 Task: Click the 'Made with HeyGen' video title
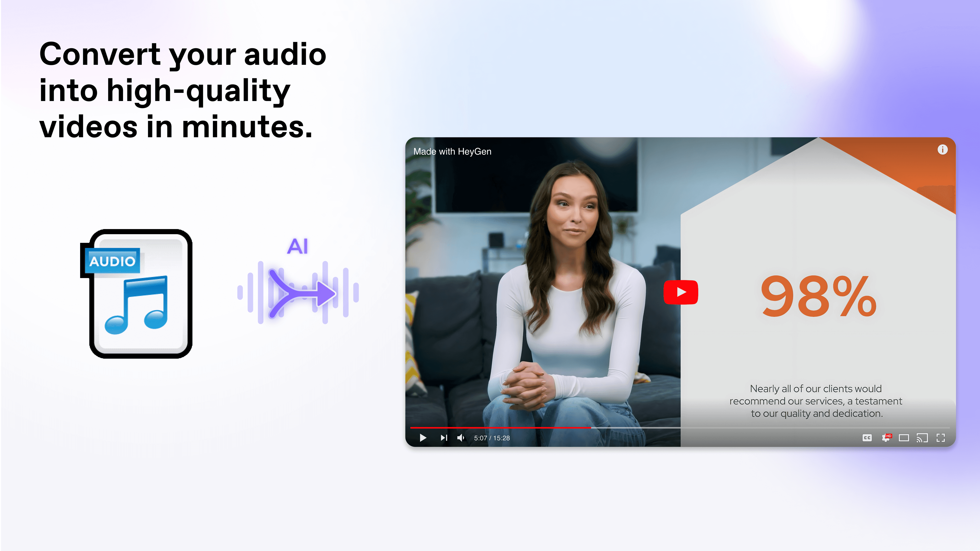click(452, 151)
